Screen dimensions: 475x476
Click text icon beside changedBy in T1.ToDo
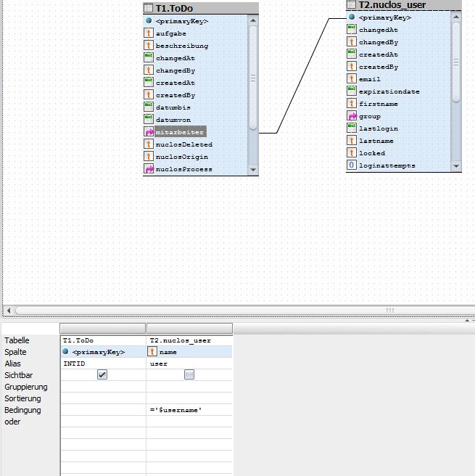tap(149, 70)
